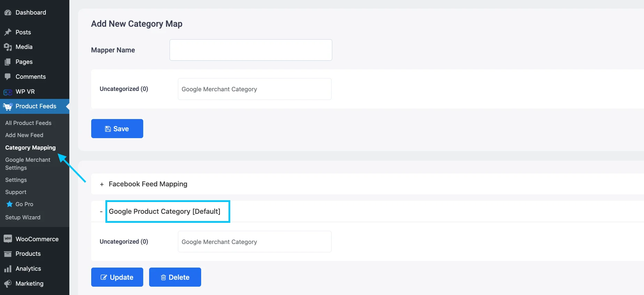Image resolution: width=644 pixels, height=295 pixels.
Task: Click the Delete button
Action: pos(175,277)
